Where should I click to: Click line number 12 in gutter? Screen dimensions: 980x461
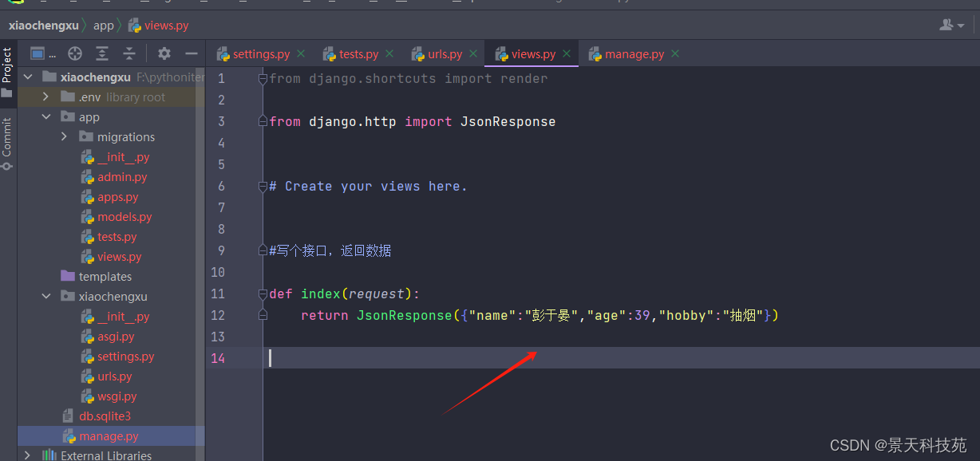(x=218, y=315)
